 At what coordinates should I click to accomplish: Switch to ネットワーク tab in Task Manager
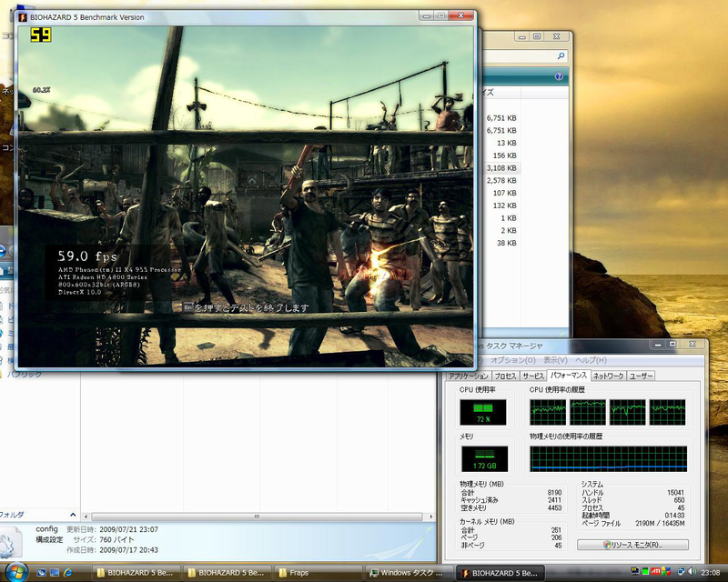click(608, 376)
